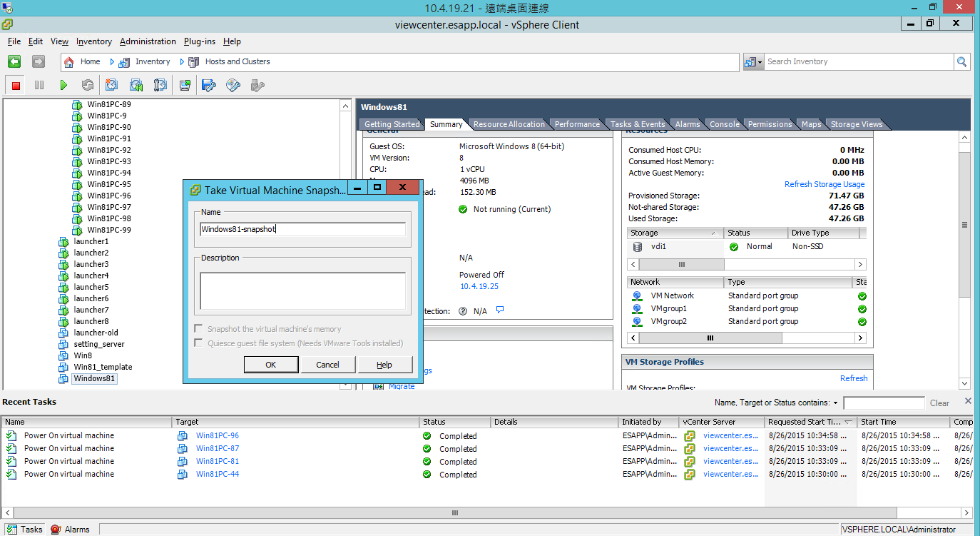Image resolution: width=980 pixels, height=536 pixels.
Task: Toggle Snapshot the virtual machine's memory checkbox
Action: pos(199,329)
